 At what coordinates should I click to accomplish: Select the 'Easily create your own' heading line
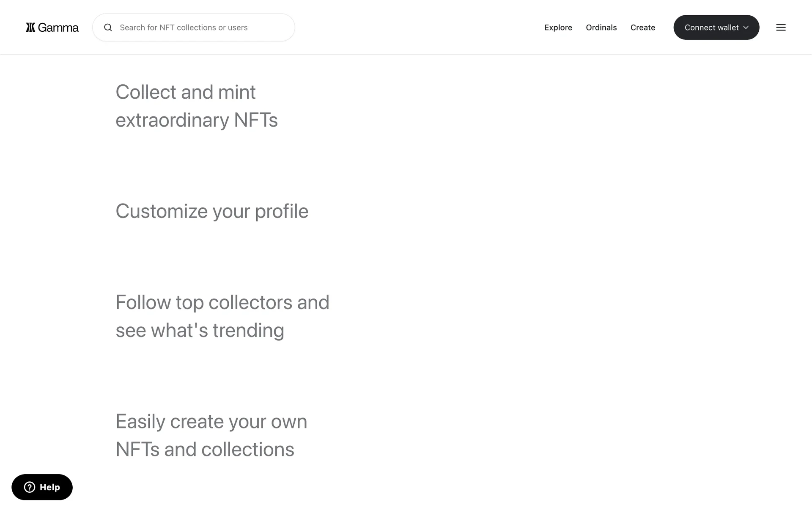click(211, 421)
